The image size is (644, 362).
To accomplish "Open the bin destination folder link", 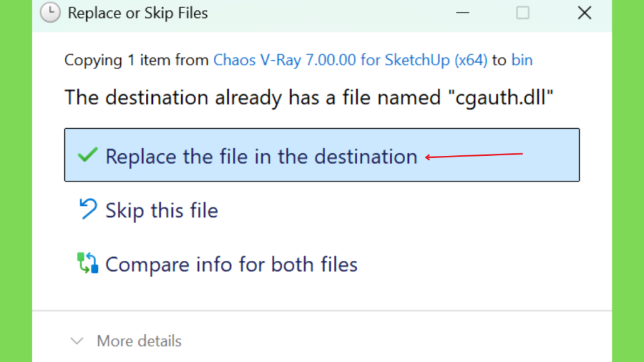I will 522,60.
